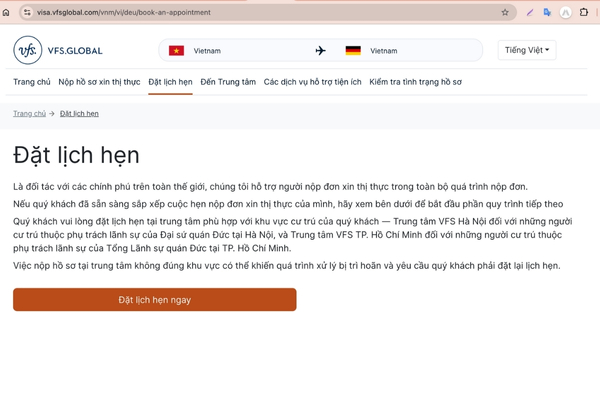Click the Đặt lịch hẹn breadcrumb link

(x=79, y=114)
